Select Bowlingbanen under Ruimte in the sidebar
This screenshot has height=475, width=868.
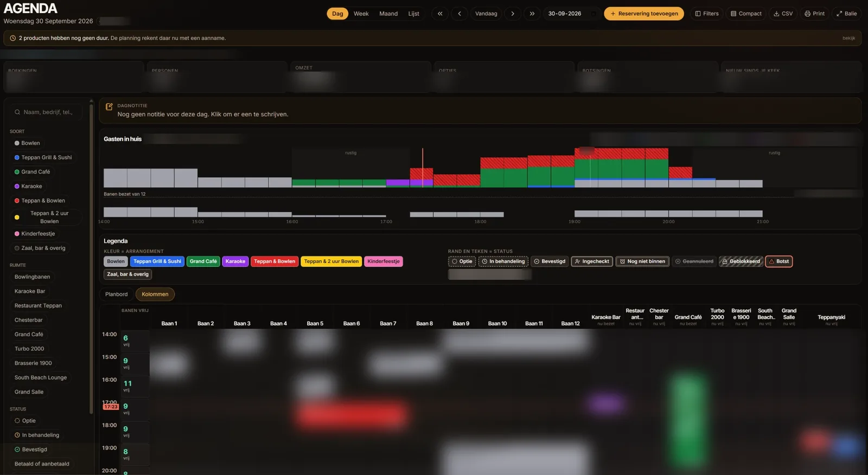32,277
